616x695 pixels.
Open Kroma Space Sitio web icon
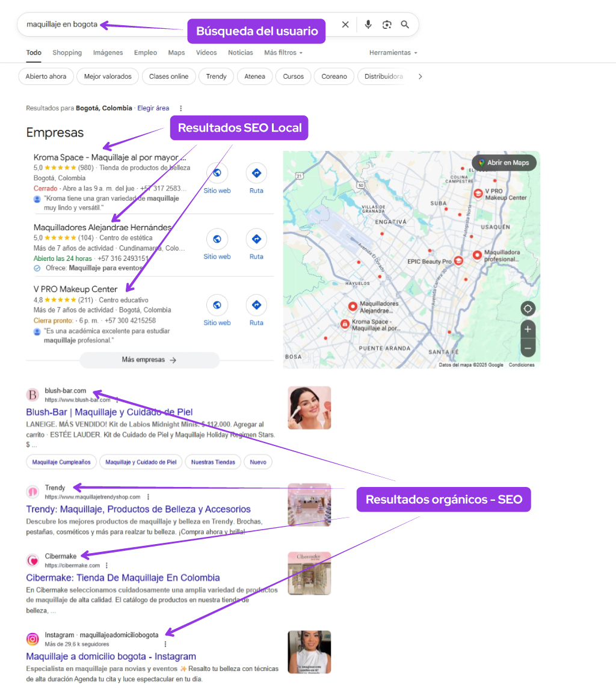(217, 173)
